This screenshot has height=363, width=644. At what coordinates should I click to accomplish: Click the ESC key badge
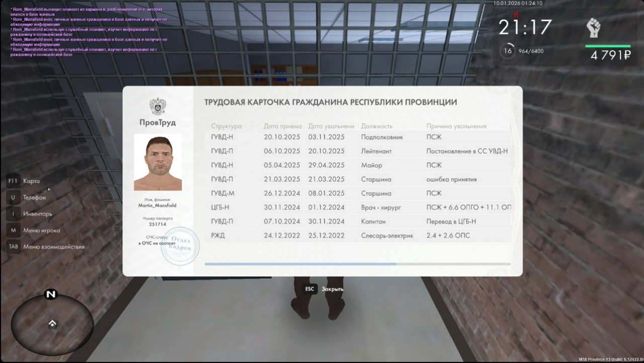point(309,289)
